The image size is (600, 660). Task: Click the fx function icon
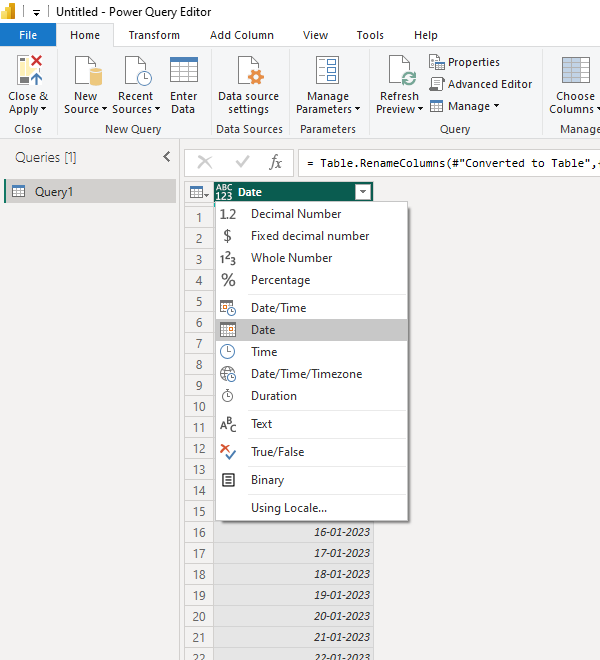pos(275,162)
